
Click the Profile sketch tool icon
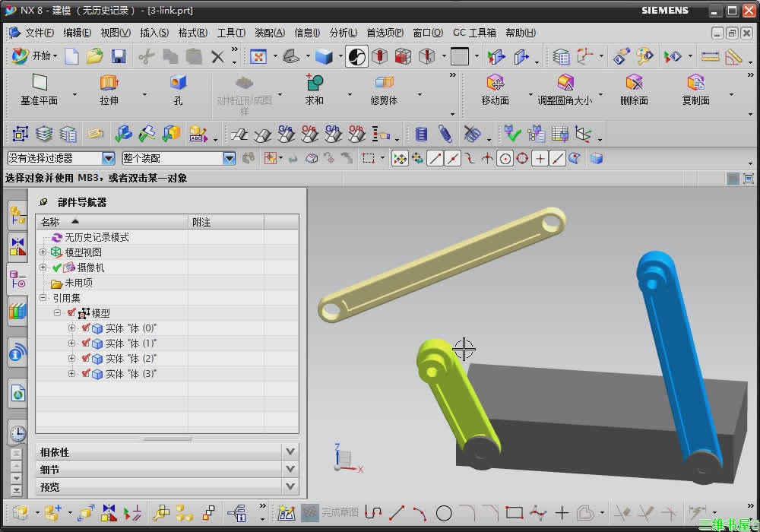(372, 512)
